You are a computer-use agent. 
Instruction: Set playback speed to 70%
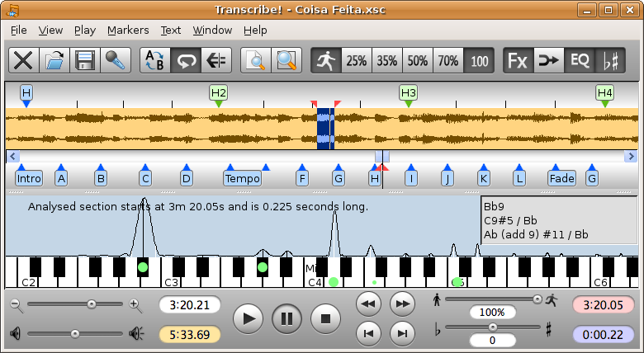448,61
